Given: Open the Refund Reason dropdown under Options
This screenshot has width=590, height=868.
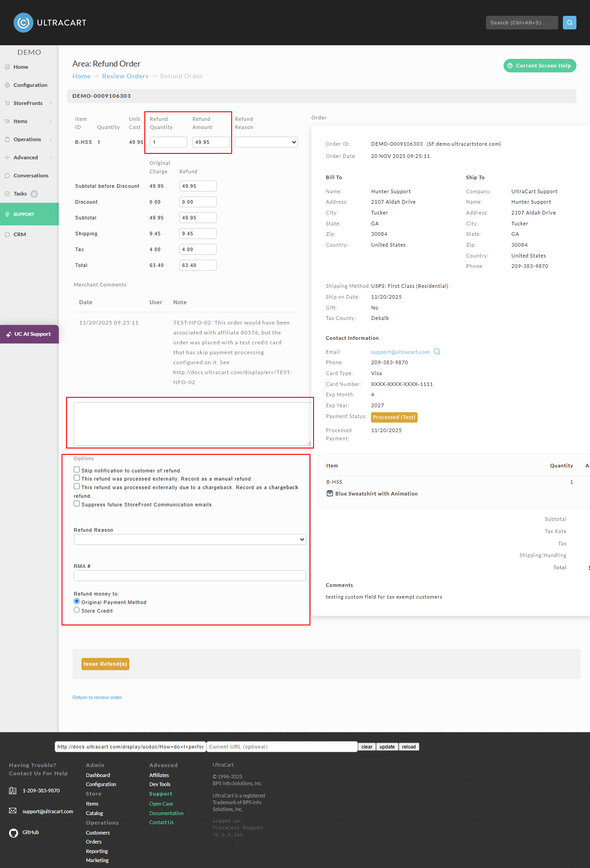Looking at the screenshot, I should 190,539.
